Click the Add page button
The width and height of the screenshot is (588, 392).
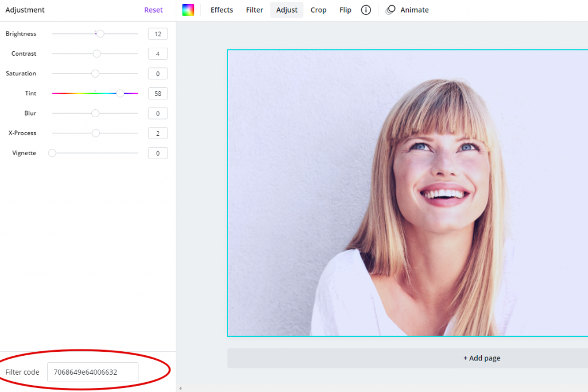407,358
